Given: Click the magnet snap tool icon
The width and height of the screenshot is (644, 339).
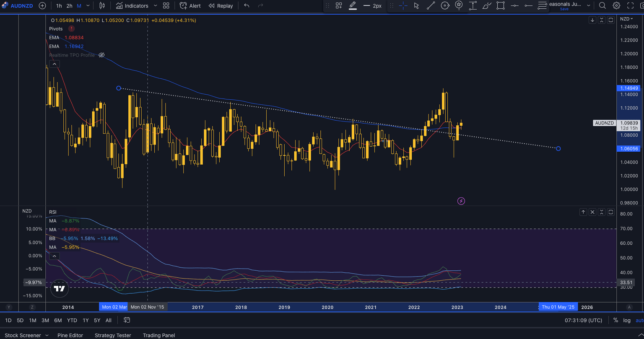Looking at the screenshot, I should (459, 6).
